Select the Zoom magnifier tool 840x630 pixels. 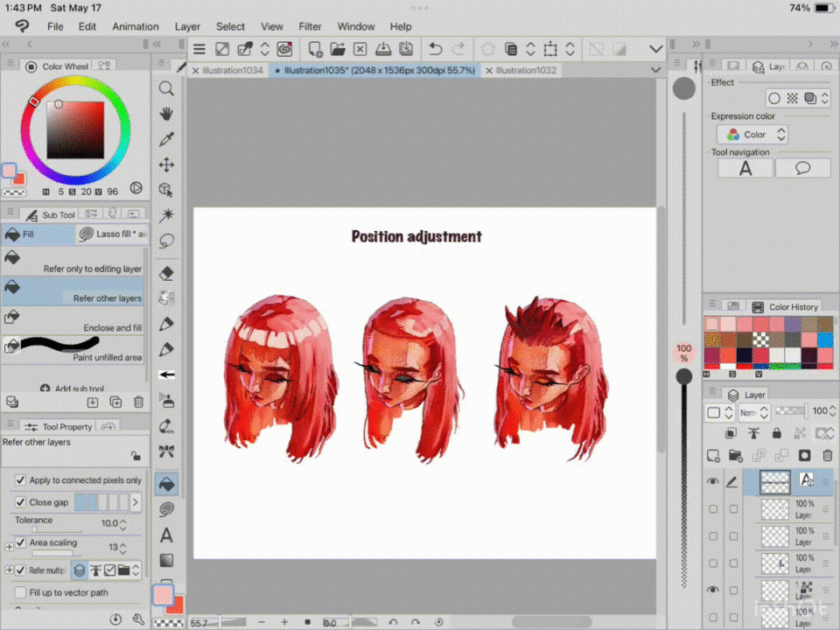166,88
